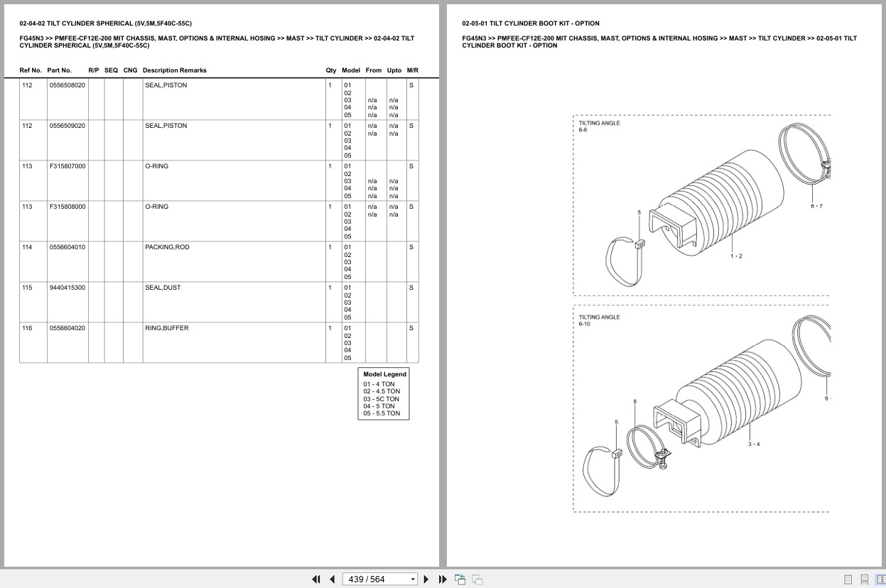Click ref number 114 in table

click(x=27, y=247)
